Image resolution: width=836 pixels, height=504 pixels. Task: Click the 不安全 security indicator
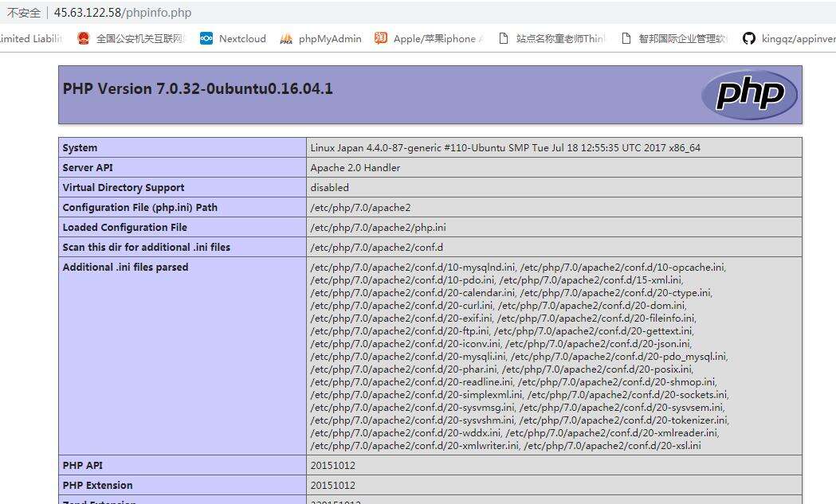coord(23,13)
